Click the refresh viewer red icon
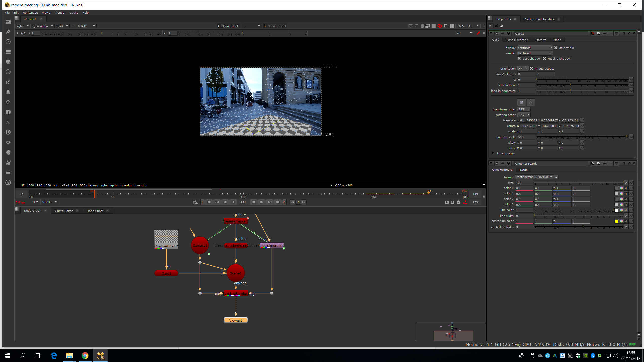644x362 pixels. [439, 26]
